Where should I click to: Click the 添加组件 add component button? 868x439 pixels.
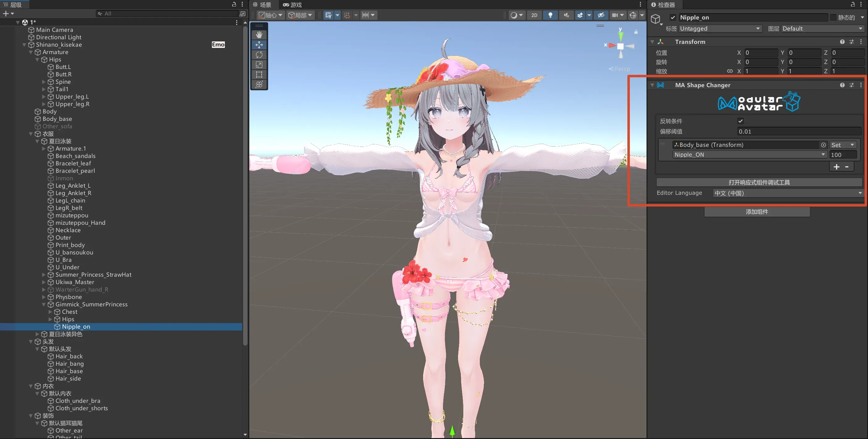click(x=757, y=212)
